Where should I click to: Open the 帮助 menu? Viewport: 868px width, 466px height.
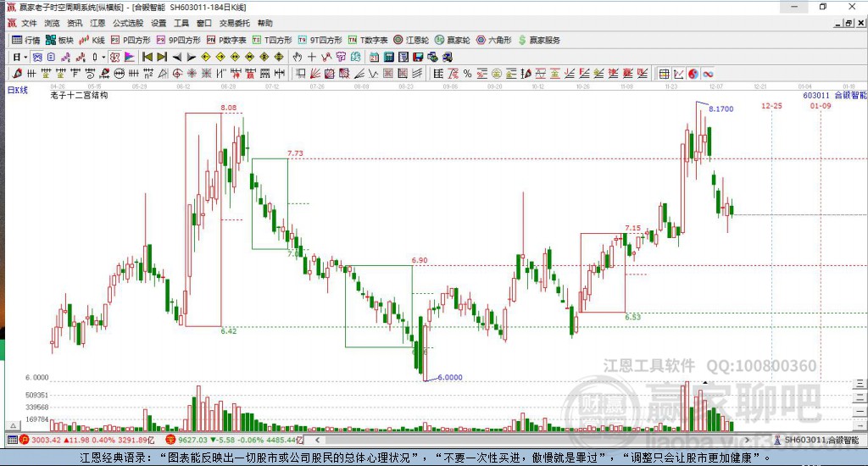265,23
